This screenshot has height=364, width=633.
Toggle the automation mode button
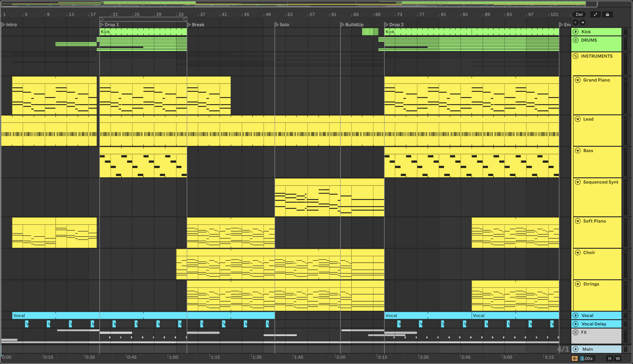pos(595,14)
